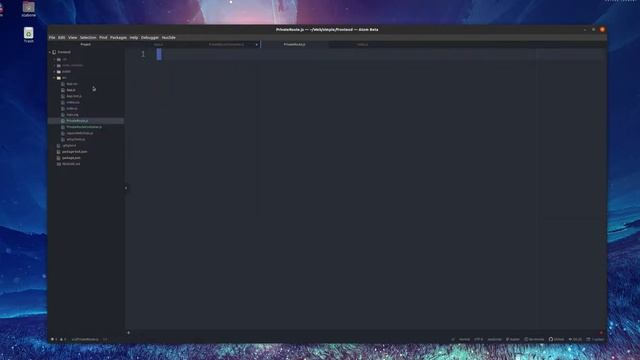Image resolution: width=640 pixels, height=360 pixels.
Task: Open the Nuclide menu
Action: click(169, 38)
